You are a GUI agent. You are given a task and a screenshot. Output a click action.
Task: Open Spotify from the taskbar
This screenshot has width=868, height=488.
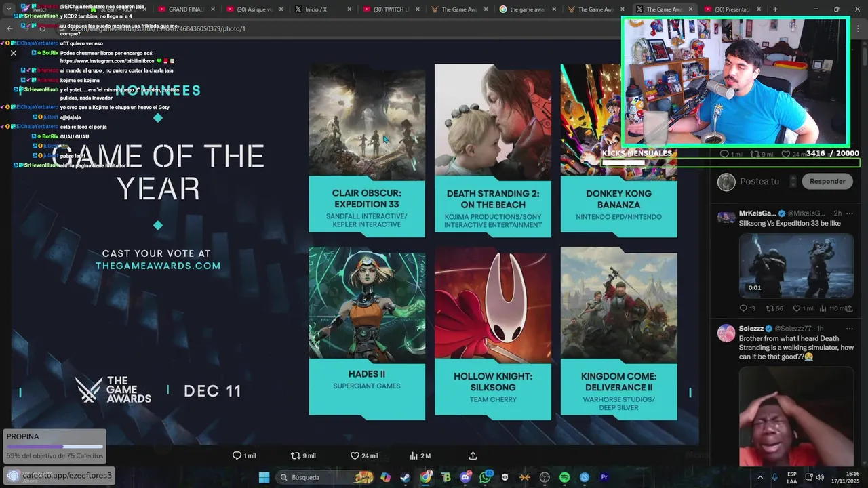click(564, 477)
